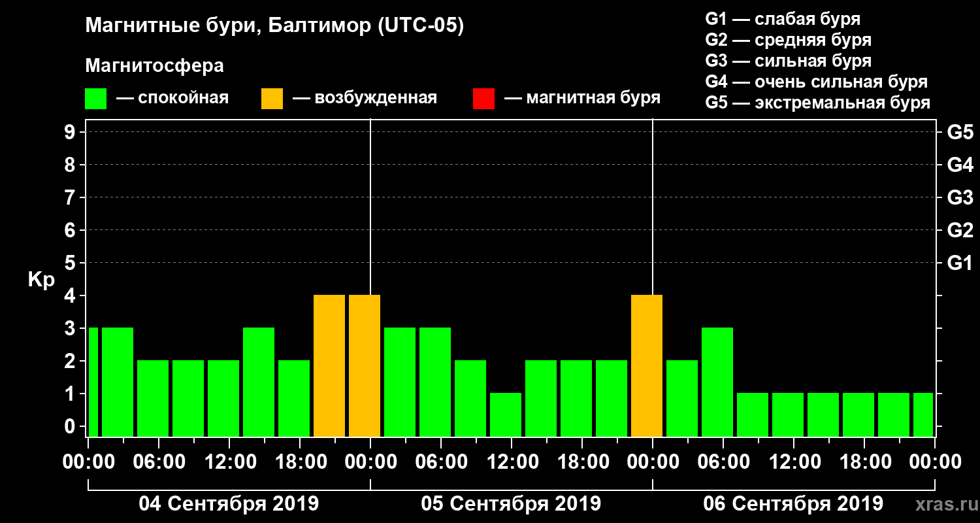Click 06:00 time label under 04 Сентября
The image size is (980, 523).
click(159, 462)
